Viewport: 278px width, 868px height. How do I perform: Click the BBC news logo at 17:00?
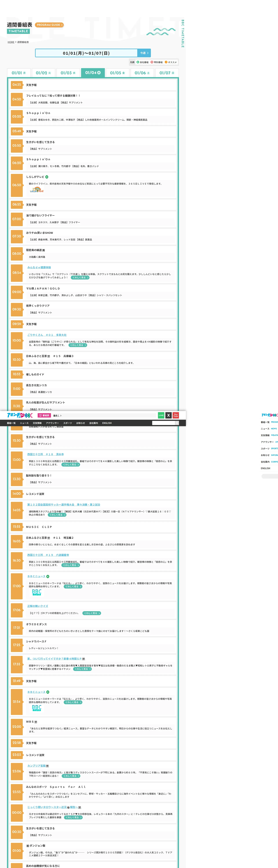tap(36, 592)
